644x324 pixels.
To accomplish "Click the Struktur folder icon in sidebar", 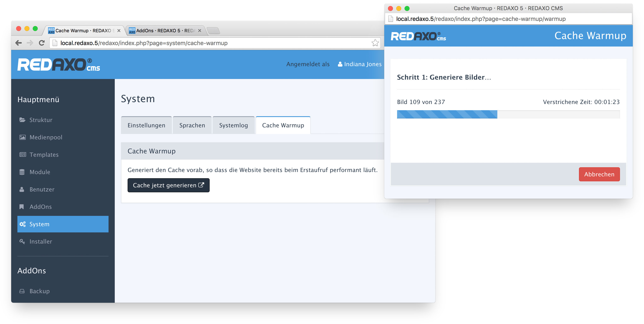I will coord(23,120).
